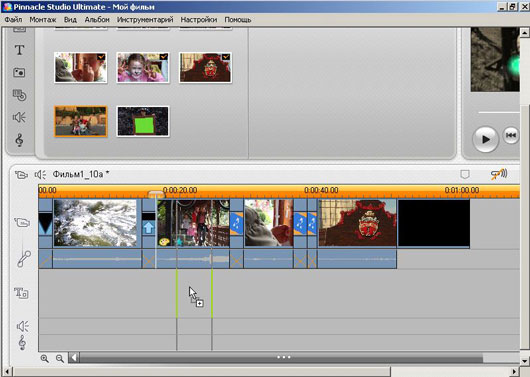Click the color palette effect icon on clip

pyautogui.click(x=164, y=242)
